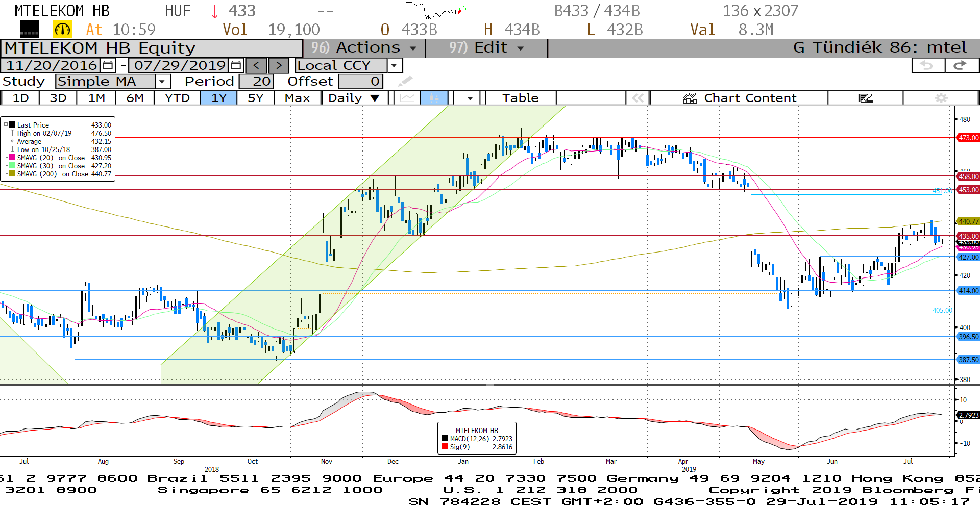Click the SMAVG (30) green legend swatch
This screenshot has width=980, height=530.
(12, 166)
